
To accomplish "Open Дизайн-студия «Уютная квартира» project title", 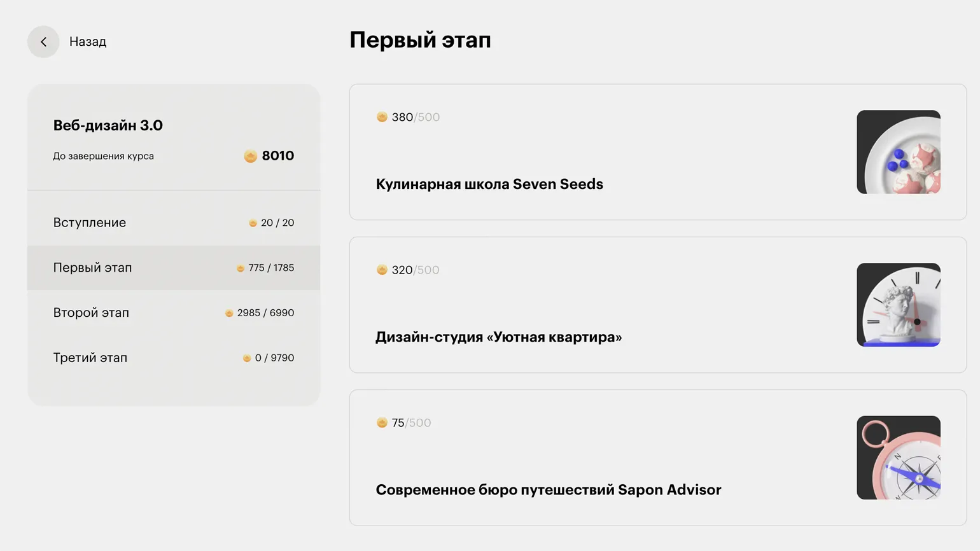I will (498, 337).
